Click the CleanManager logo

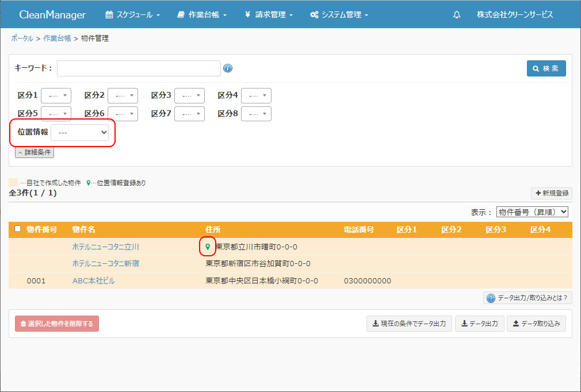pyautogui.click(x=52, y=15)
